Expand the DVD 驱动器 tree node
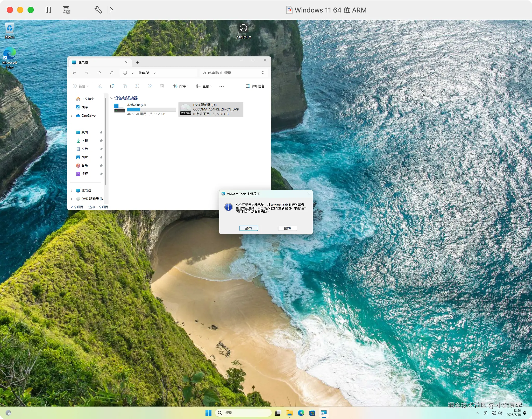Image resolution: width=532 pixels, height=419 pixels. 72,199
